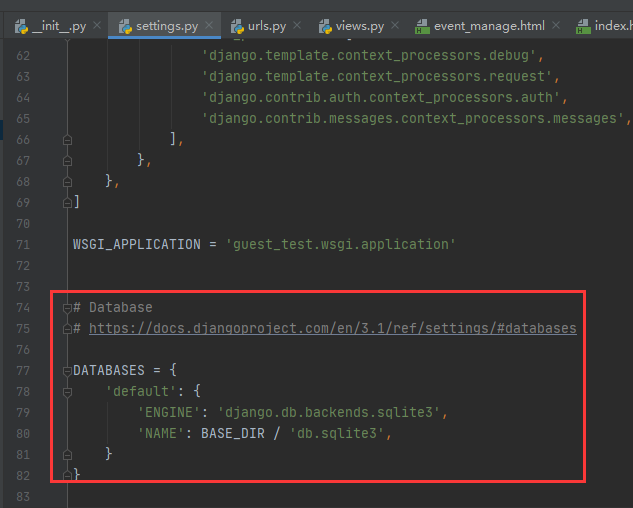The image size is (633, 508).
Task: Close the settings.py tab
Action: (x=209, y=25)
